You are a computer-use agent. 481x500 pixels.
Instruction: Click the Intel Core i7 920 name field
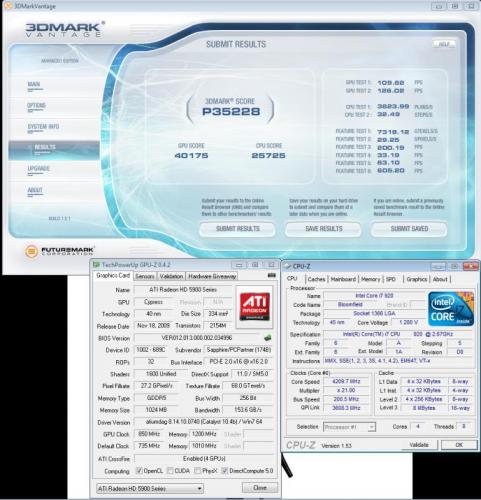point(375,296)
